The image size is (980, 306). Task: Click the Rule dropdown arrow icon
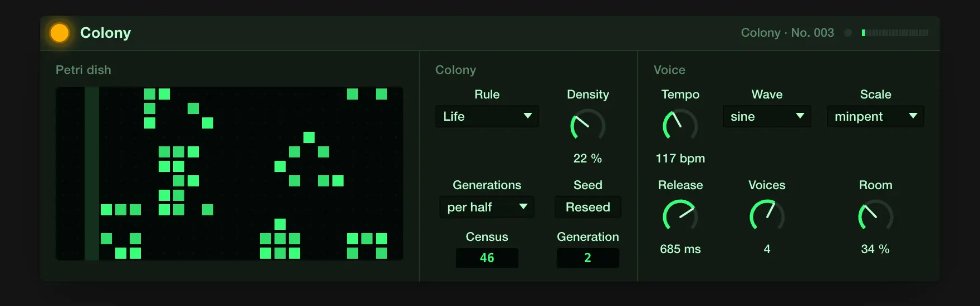point(528,116)
